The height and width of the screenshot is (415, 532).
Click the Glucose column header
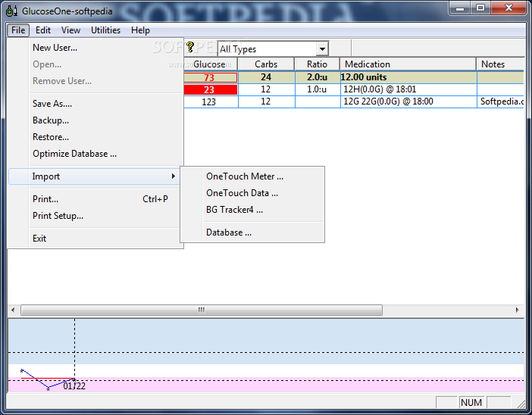tap(211, 64)
